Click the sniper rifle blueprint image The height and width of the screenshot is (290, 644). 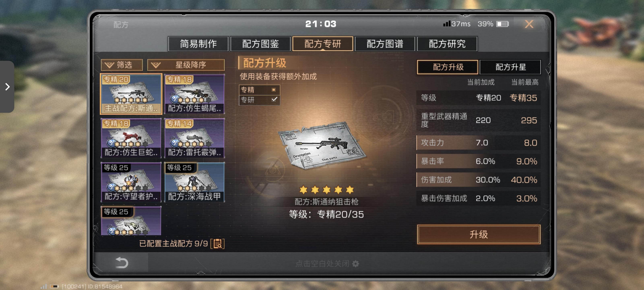coord(322,145)
